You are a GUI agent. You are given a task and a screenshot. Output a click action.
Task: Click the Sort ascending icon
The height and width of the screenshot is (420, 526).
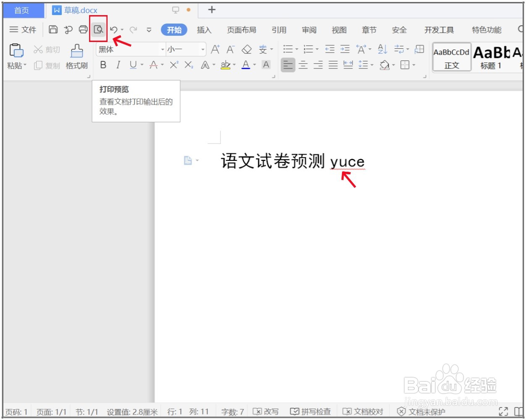382,49
